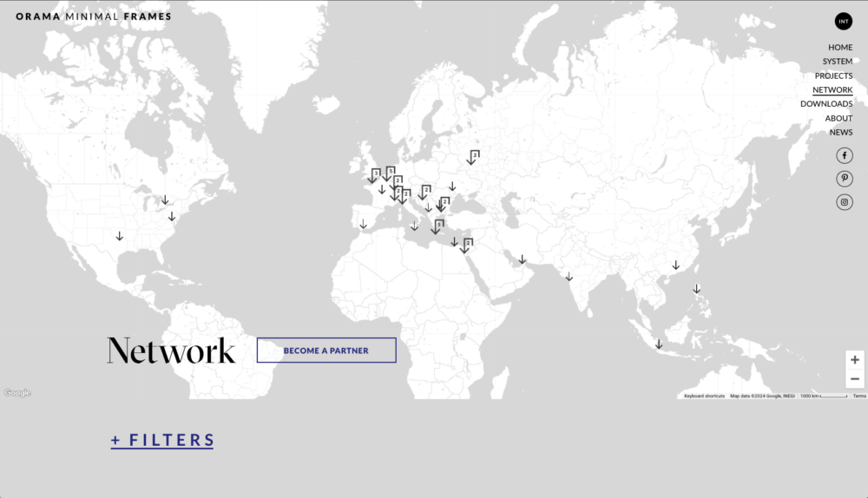The height and width of the screenshot is (498, 868).
Task: Click the Become a Partner button
Action: click(326, 351)
